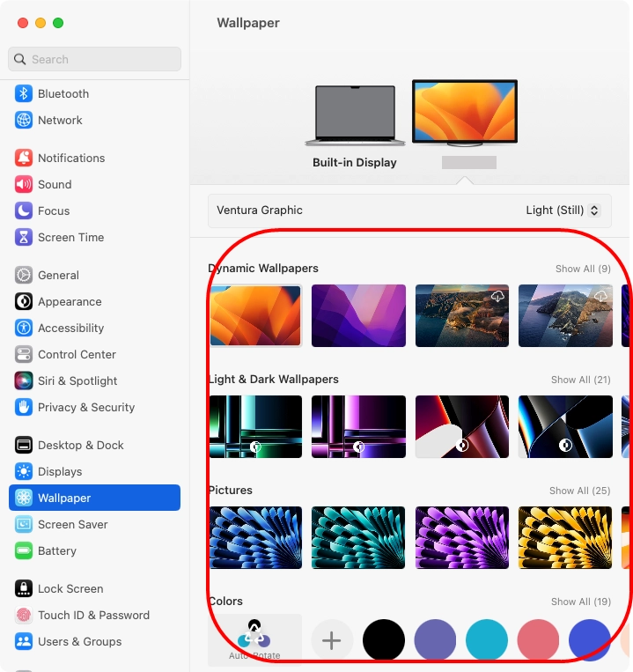633x672 pixels.
Task: Choose the muted purple color swatch
Action: click(435, 640)
